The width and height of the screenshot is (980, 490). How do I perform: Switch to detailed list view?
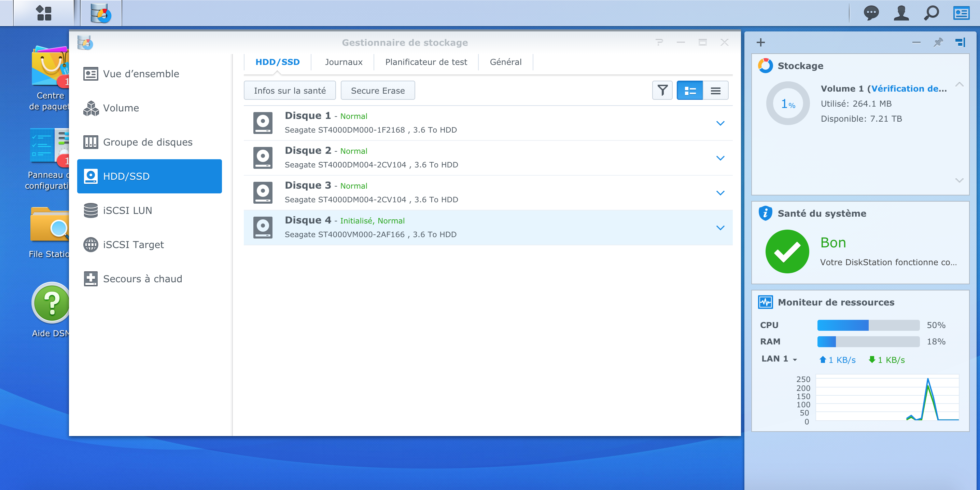[x=690, y=90]
